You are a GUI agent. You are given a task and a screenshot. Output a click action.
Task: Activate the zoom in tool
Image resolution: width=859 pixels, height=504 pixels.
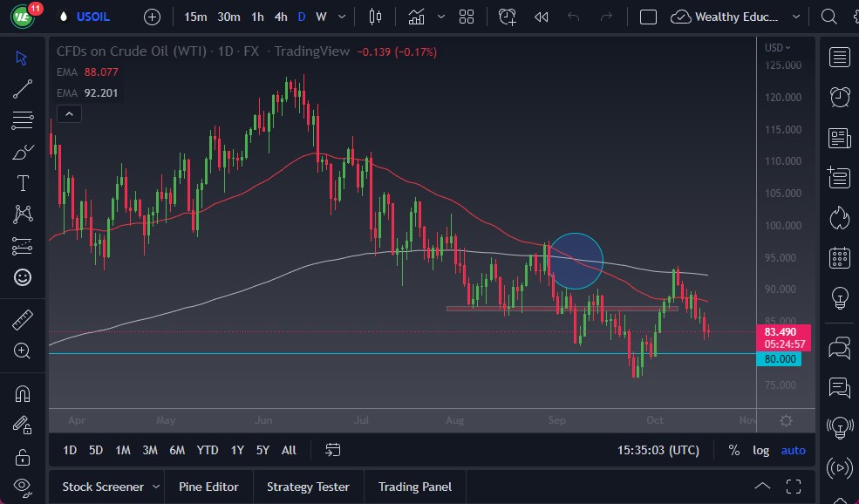[23, 351]
